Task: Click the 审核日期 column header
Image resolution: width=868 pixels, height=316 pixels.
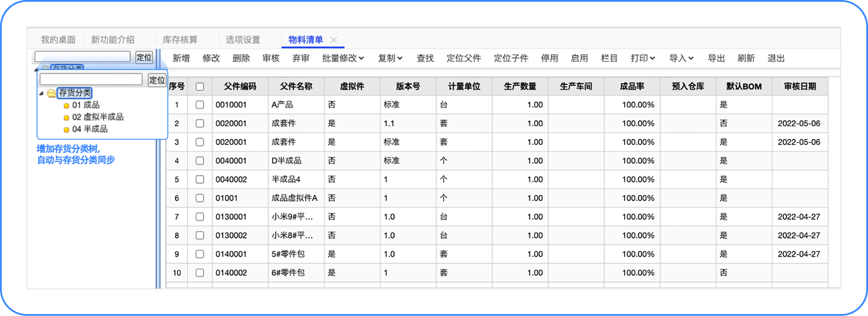Action: click(800, 86)
